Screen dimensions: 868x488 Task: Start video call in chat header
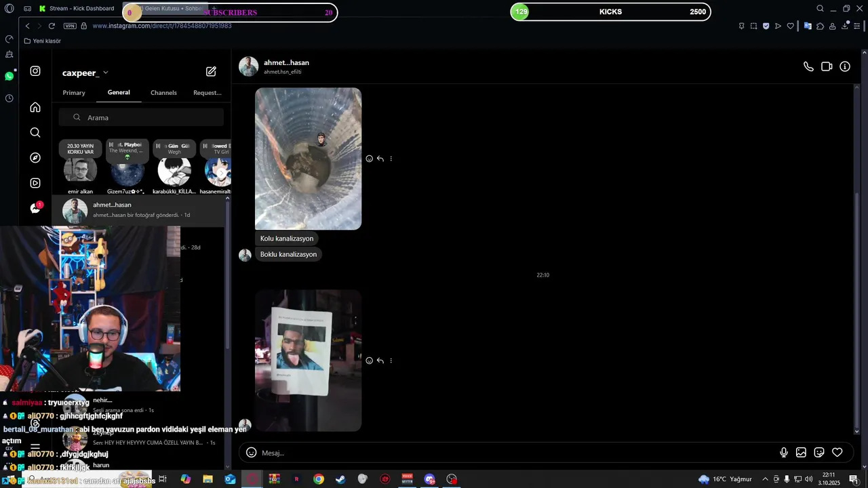tap(827, 66)
